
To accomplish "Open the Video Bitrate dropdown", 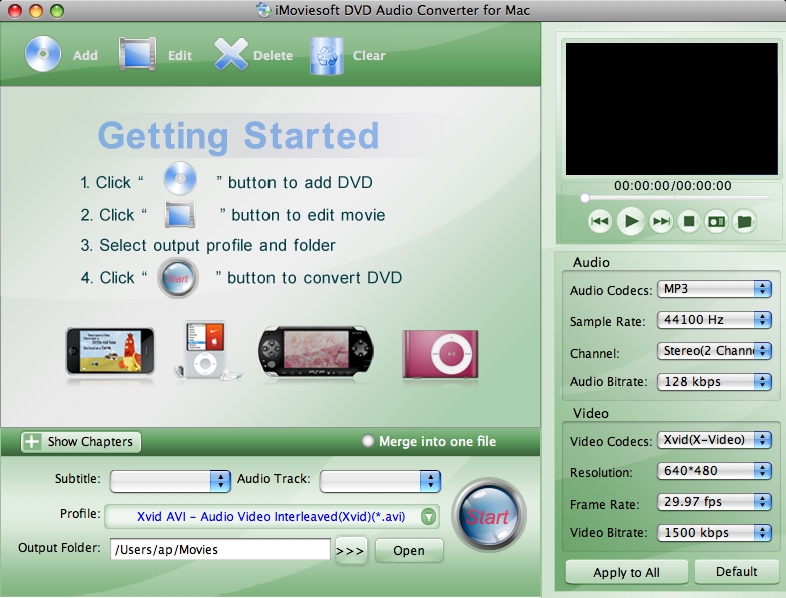I will click(714, 533).
